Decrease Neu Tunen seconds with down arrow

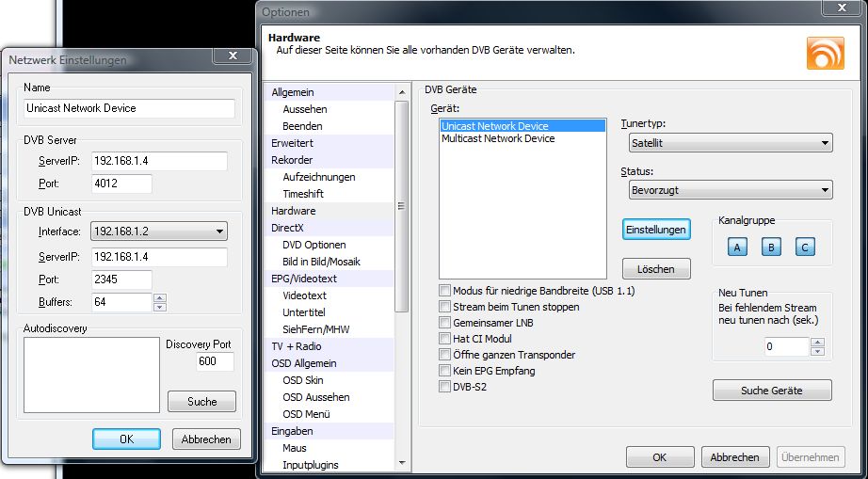coord(816,352)
